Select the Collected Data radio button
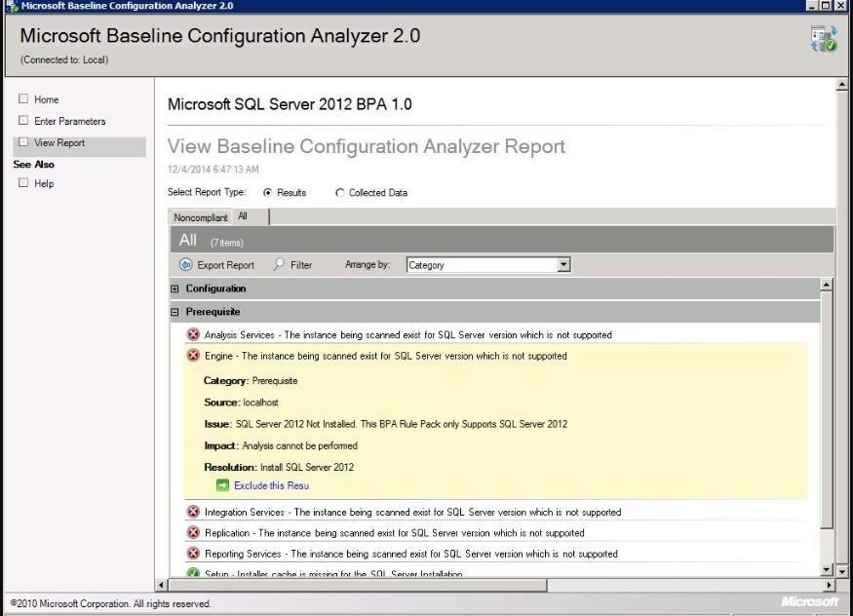The image size is (853, 616). point(340,192)
